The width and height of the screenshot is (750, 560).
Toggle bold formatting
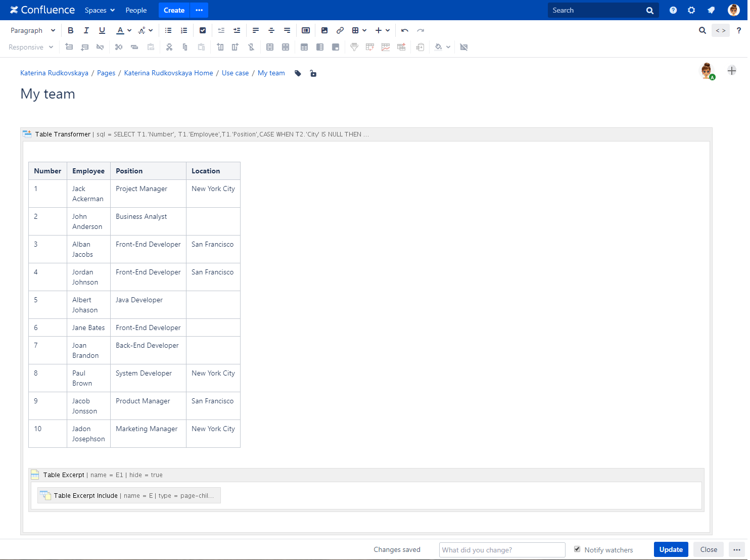click(71, 30)
